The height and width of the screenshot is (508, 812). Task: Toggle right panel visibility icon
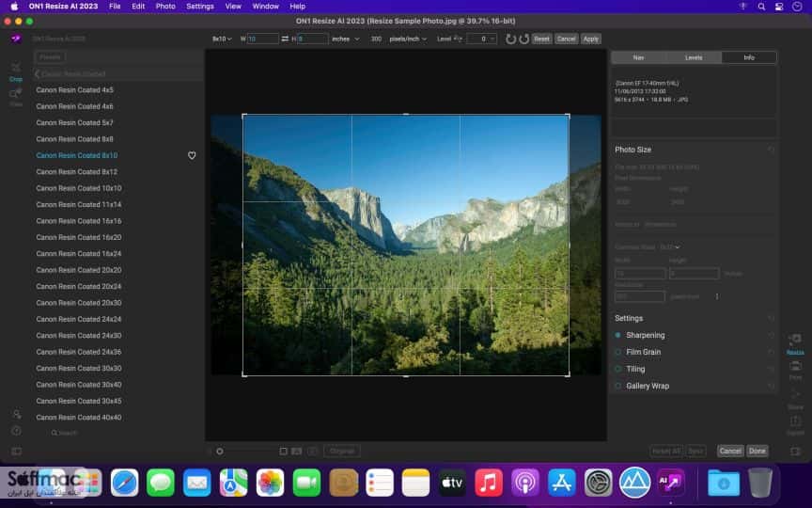pos(795,452)
